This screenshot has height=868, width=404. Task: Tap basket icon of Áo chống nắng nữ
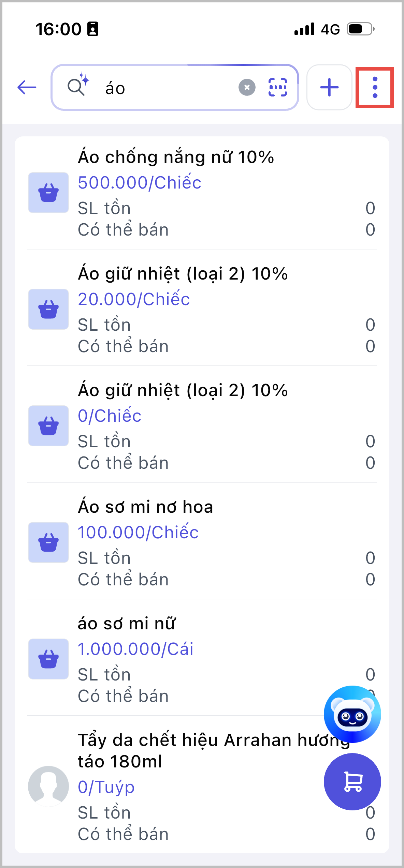coord(48,193)
